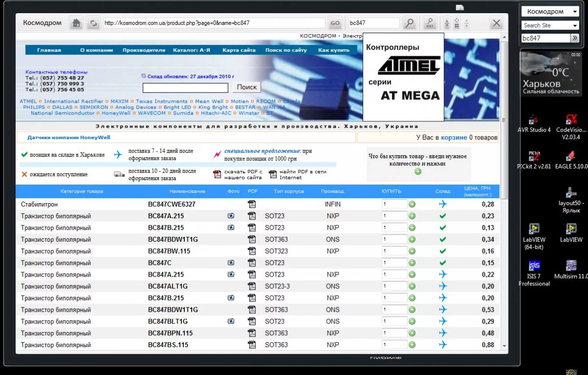The width and height of the screenshot is (588, 375).
Task: Click the airplane stock icon for BC847BS.115
Action: tap(443, 345)
